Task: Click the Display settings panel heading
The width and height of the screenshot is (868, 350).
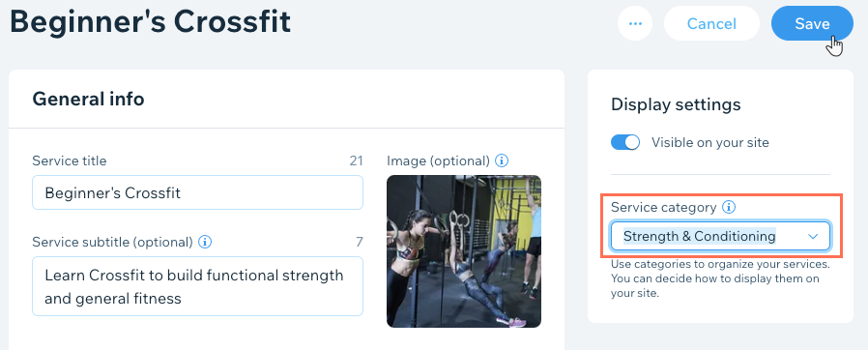Action: [x=676, y=104]
